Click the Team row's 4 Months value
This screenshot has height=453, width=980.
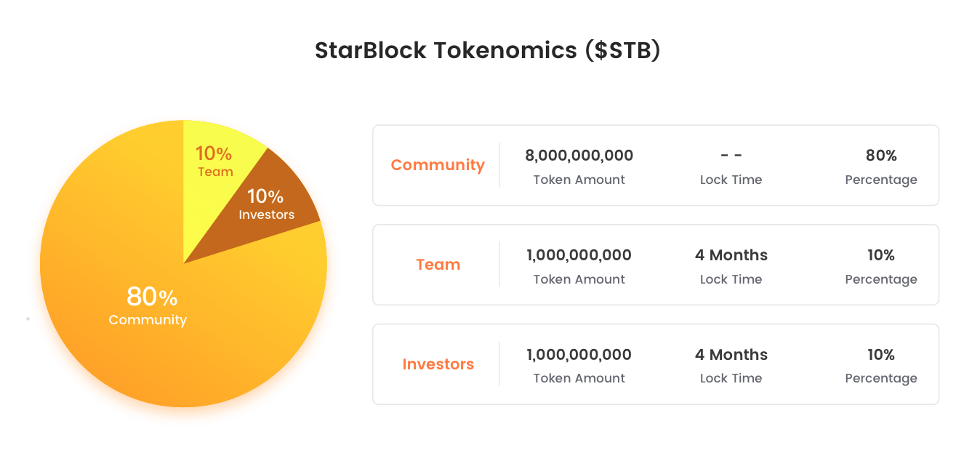tap(731, 255)
